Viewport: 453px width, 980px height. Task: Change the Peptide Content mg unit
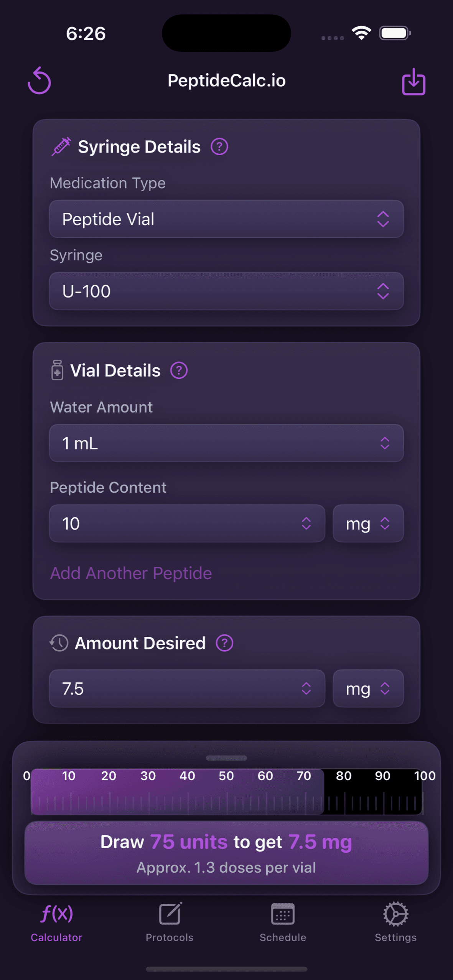point(368,523)
